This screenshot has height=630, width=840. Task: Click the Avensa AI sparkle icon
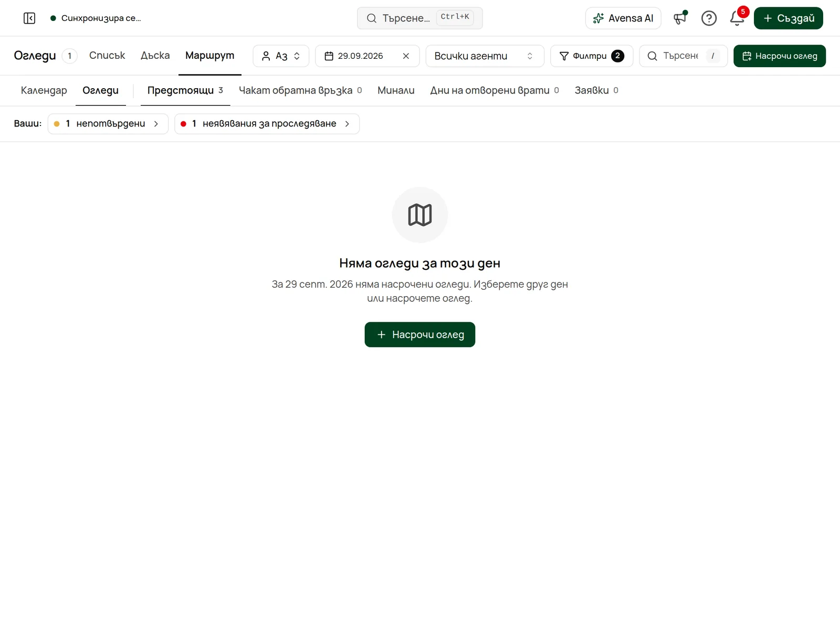pyautogui.click(x=598, y=18)
